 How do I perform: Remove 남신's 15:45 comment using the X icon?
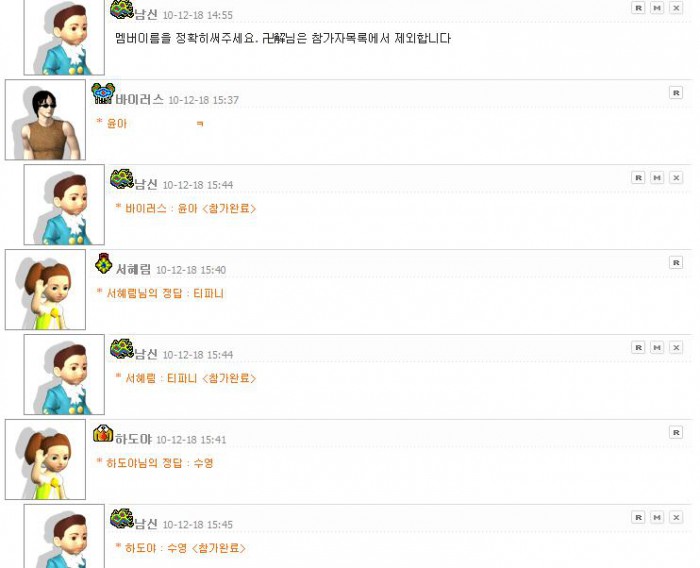click(x=676, y=517)
